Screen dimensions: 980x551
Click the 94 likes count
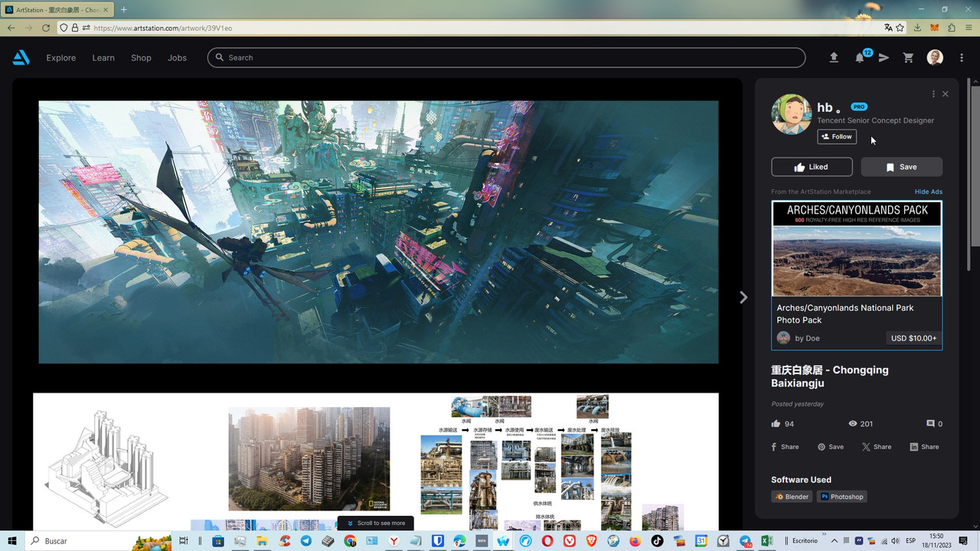[782, 423]
